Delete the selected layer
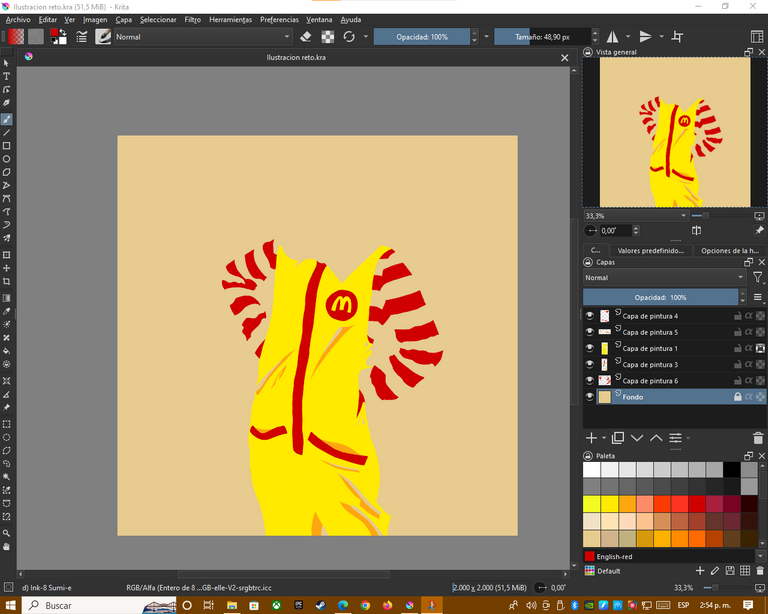 click(x=758, y=438)
